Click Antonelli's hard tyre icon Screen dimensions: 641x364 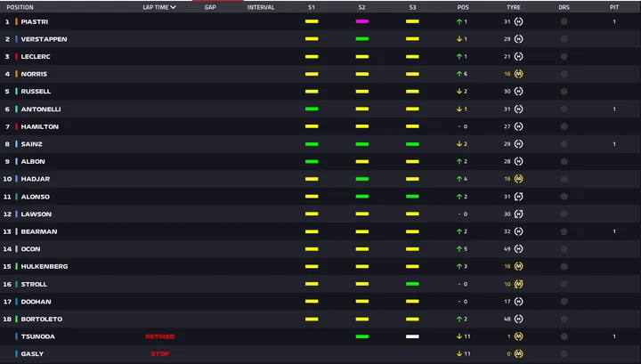coord(518,109)
